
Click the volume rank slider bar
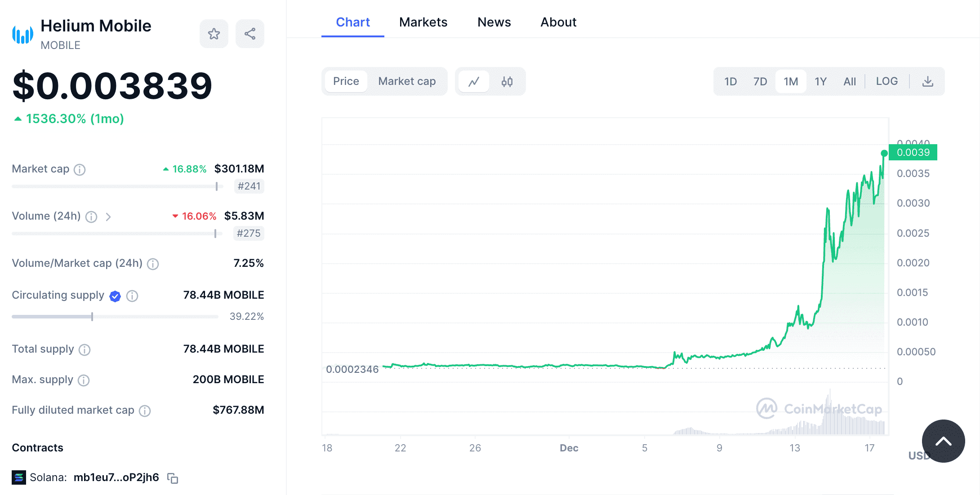pos(117,234)
